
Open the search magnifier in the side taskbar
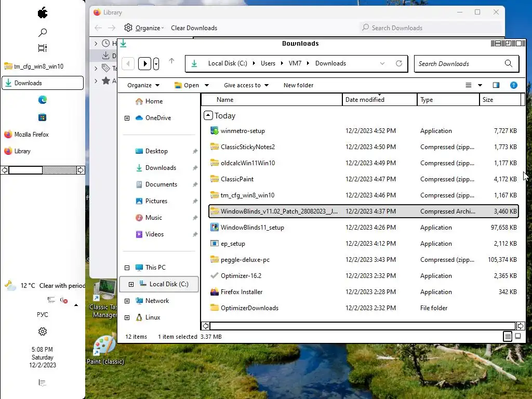pos(43,33)
